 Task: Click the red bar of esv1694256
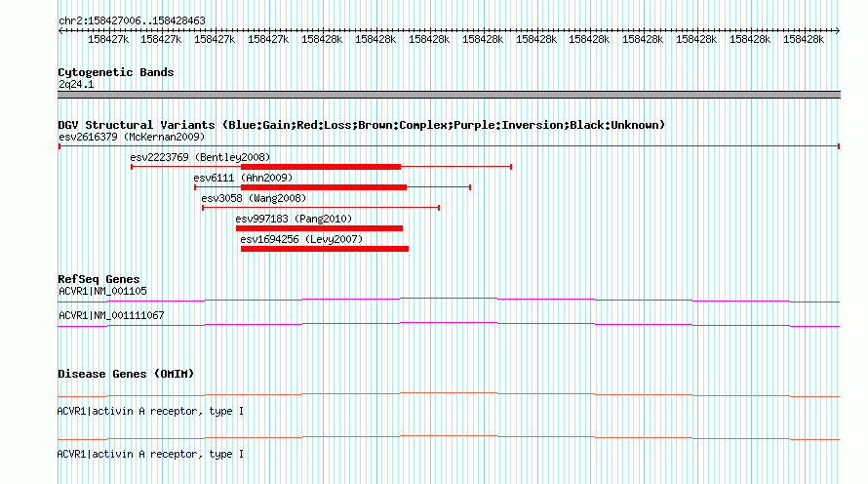325,249
